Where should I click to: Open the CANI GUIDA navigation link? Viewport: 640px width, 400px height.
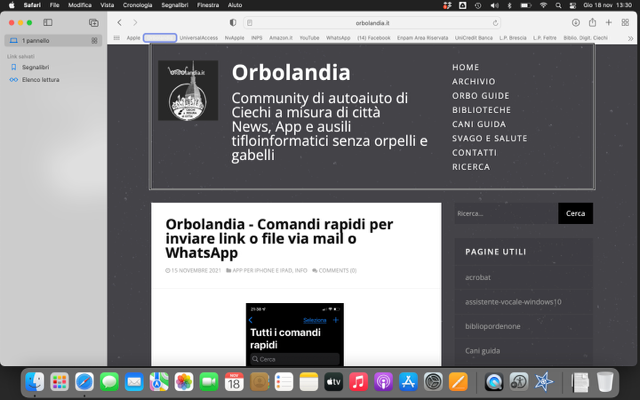[x=479, y=124]
